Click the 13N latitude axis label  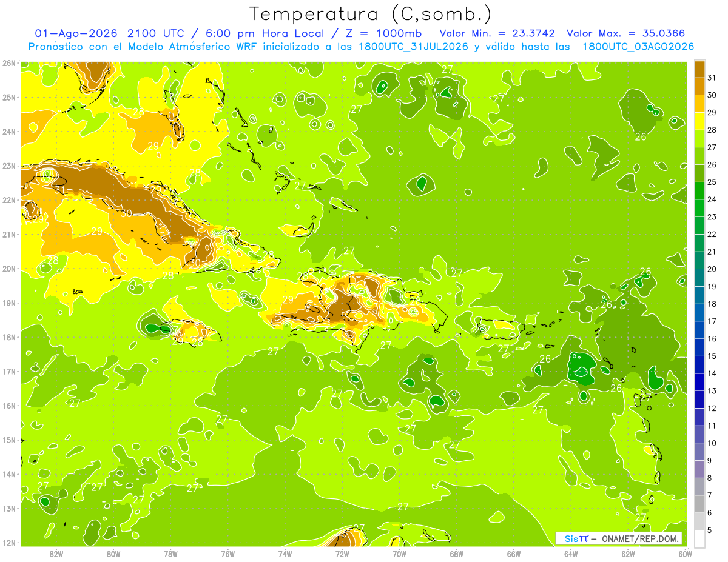[9, 508]
